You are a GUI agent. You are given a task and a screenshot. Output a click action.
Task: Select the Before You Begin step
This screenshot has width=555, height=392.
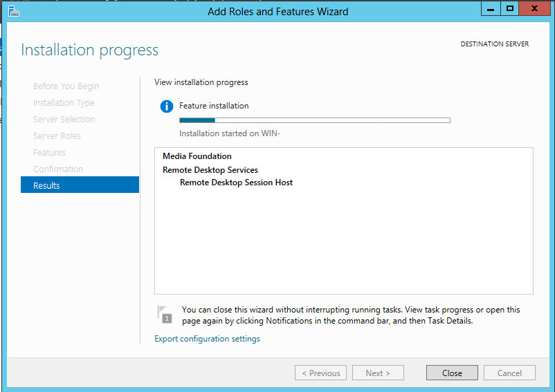(x=66, y=86)
